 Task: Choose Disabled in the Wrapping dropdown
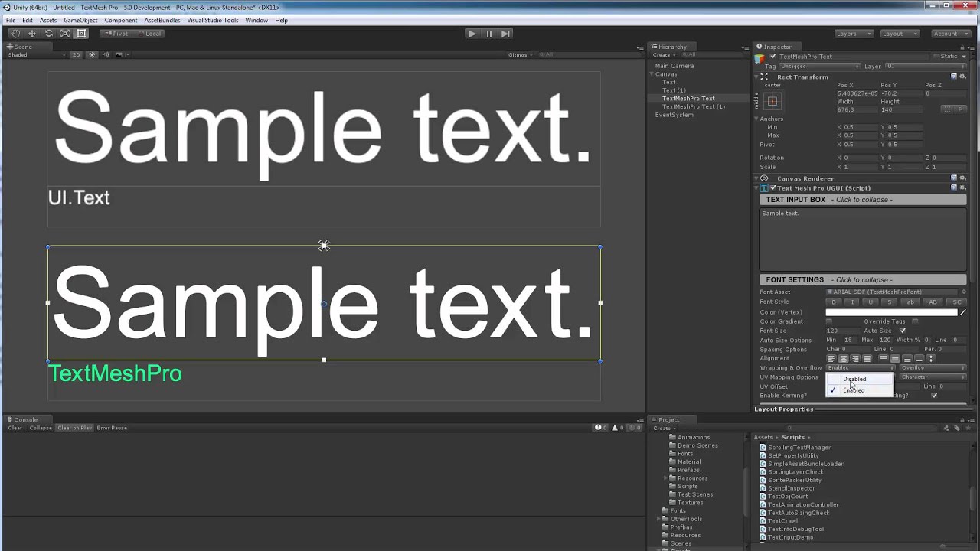pos(854,379)
